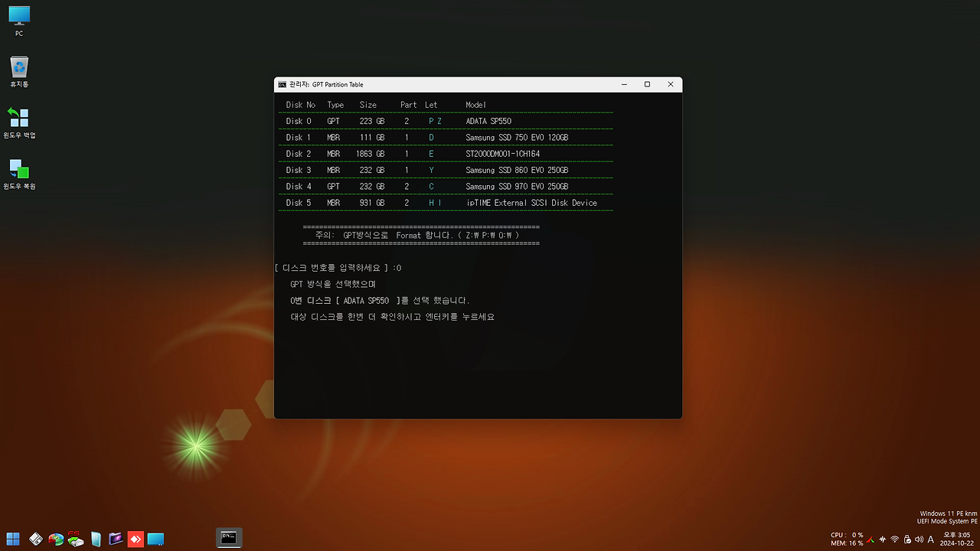
Task: Click the 'GPT 방식을 선택했으며' line
Action: (x=333, y=284)
